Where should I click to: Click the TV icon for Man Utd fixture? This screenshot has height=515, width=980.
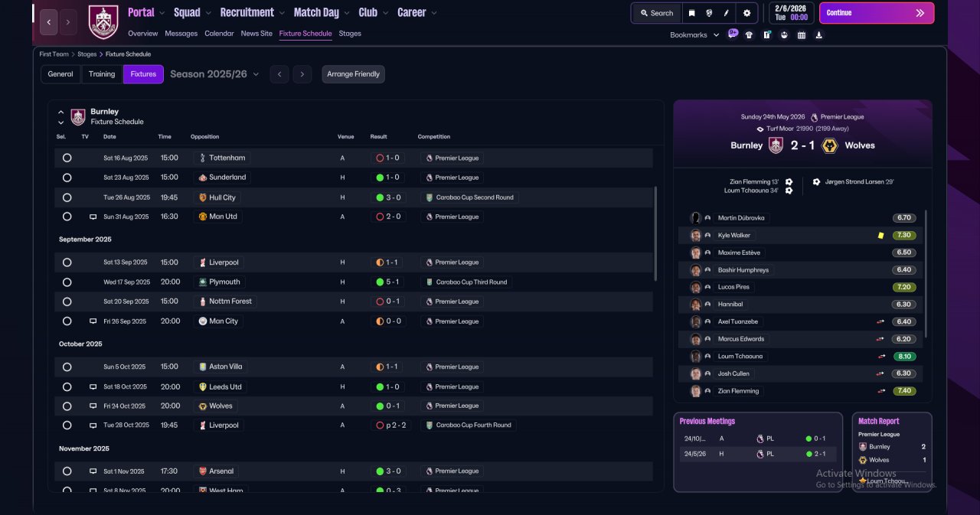[93, 217]
